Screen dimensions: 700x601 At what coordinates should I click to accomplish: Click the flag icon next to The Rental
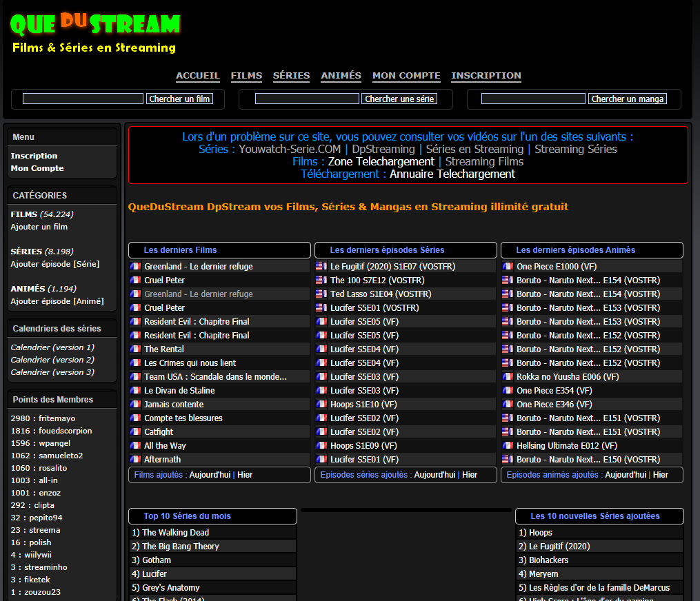coord(136,349)
